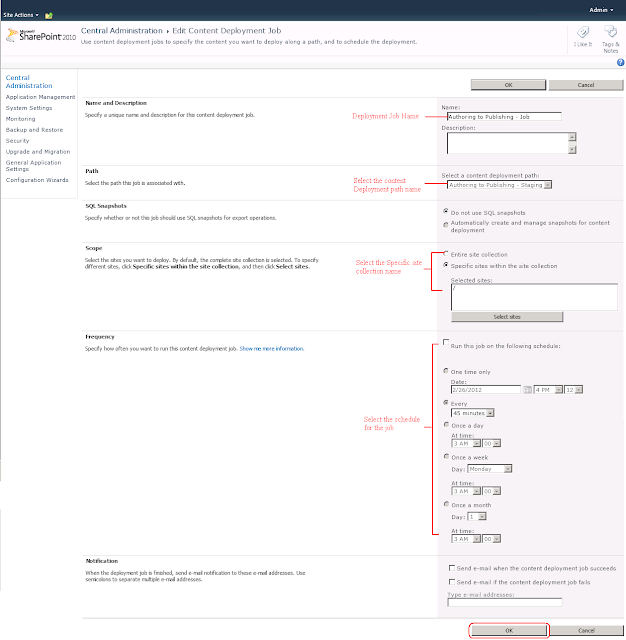Open Once a day hour dropdown
The image size is (626, 640).
click(x=466, y=443)
